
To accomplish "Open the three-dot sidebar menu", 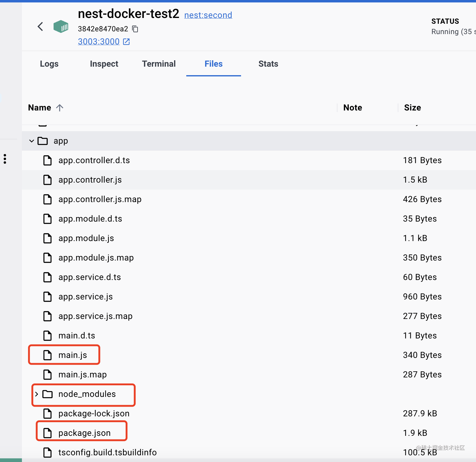I will pos(5,159).
